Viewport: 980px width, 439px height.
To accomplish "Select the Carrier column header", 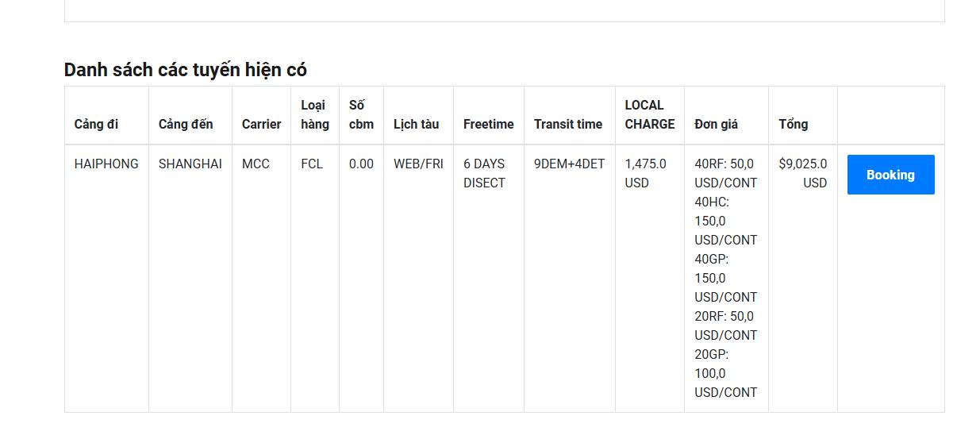I will coord(261,124).
